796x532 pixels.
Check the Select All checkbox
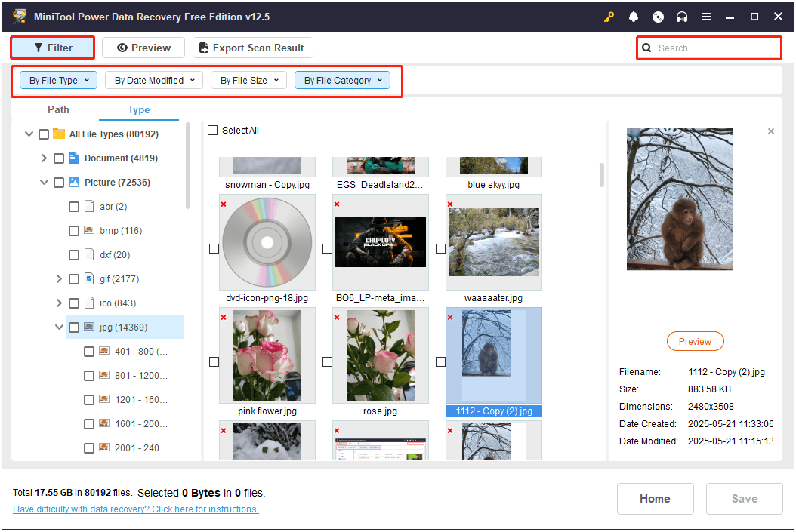click(x=213, y=131)
